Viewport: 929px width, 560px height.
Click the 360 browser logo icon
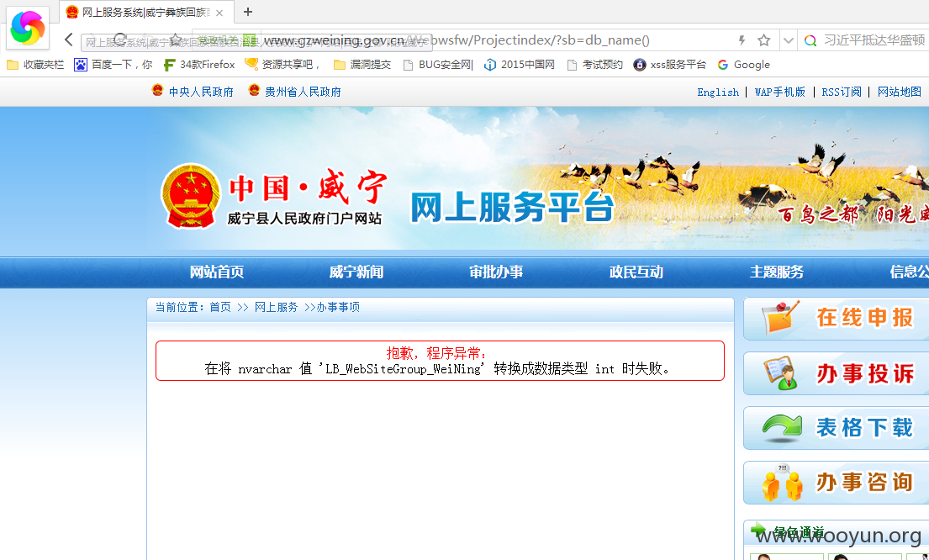(x=28, y=27)
